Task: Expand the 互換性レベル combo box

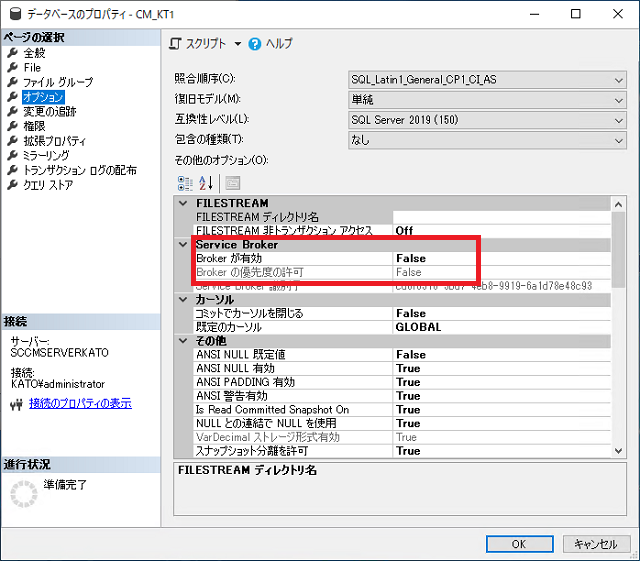Action: 619,120
